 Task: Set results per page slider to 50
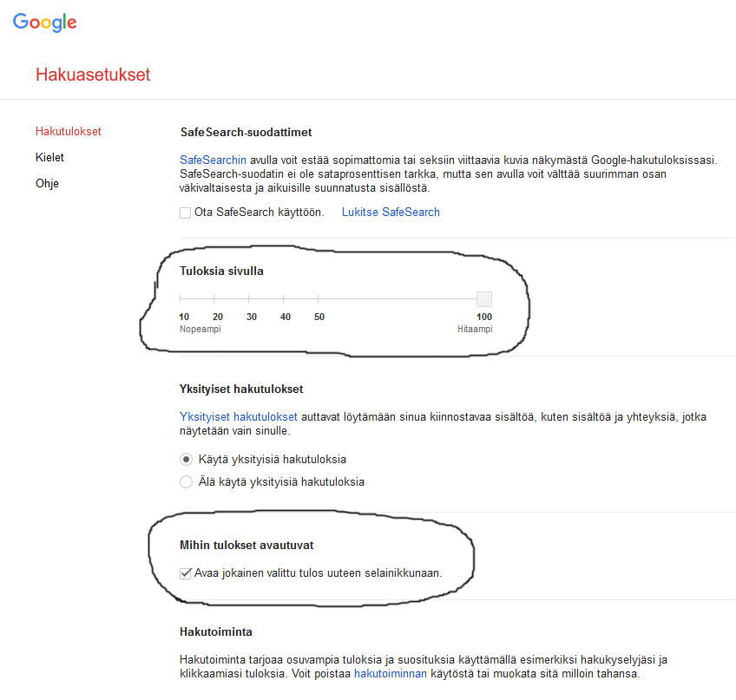click(x=319, y=299)
